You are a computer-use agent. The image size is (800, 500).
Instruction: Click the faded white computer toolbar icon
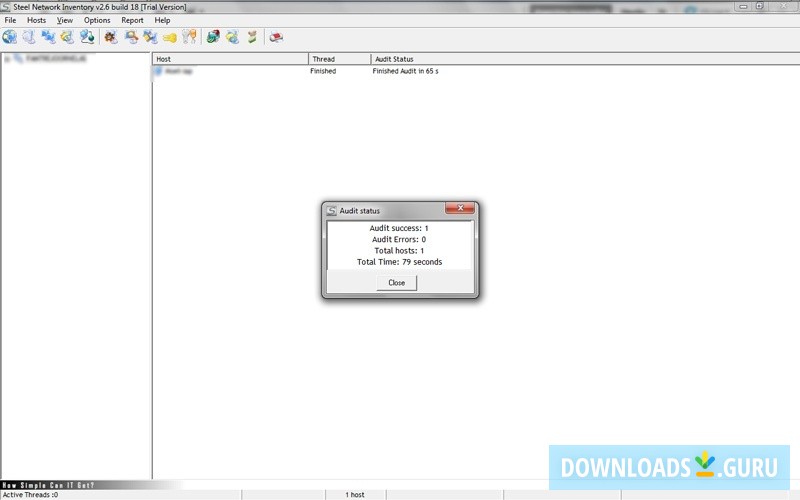(x=29, y=37)
